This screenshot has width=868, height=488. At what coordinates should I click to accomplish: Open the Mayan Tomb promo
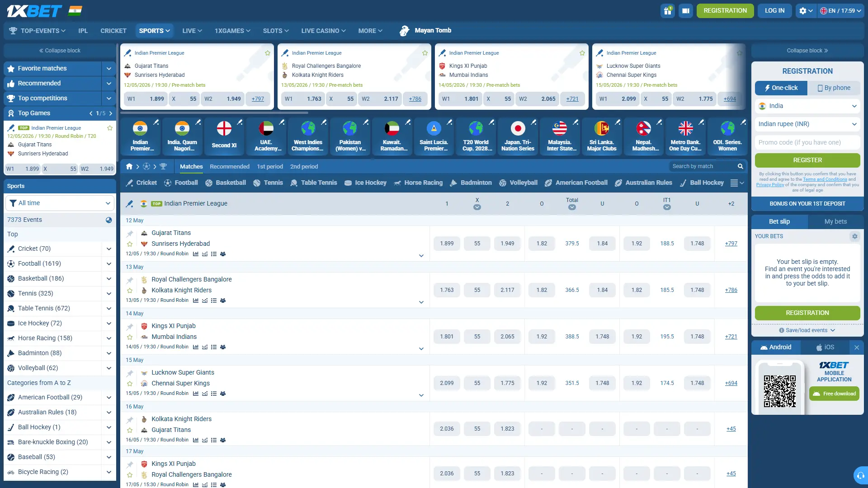[425, 31]
